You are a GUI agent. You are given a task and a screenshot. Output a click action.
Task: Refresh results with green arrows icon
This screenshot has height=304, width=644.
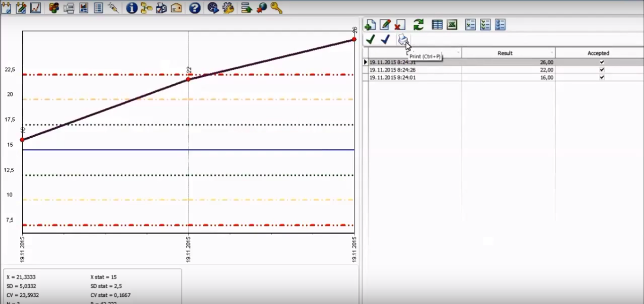point(418,25)
